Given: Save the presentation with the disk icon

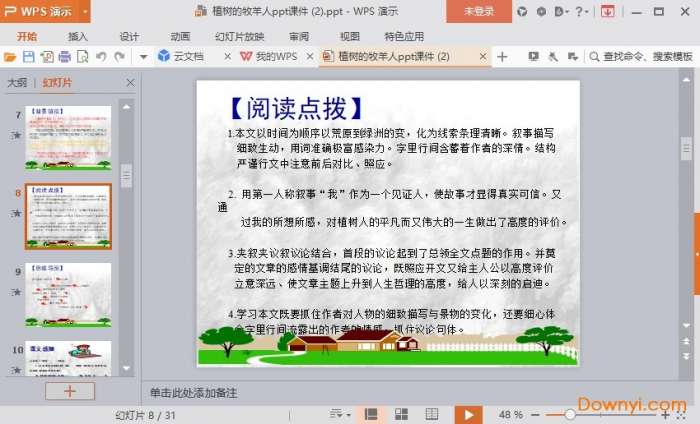Looking at the screenshot, I should tap(29, 57).
